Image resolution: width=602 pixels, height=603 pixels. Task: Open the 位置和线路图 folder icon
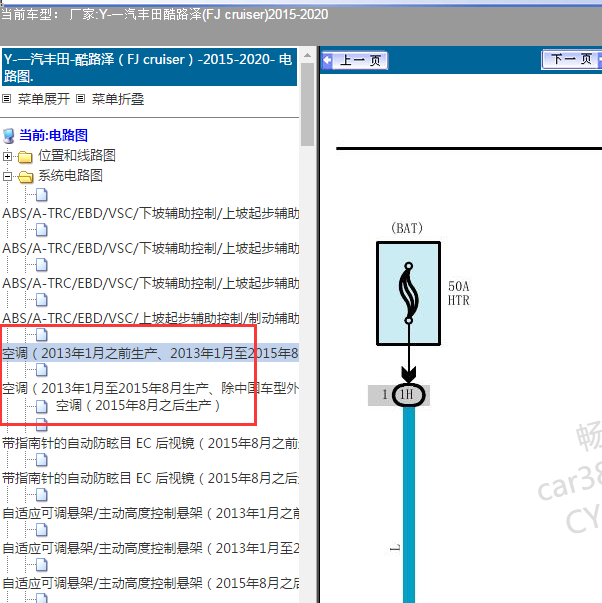(25, 157)
